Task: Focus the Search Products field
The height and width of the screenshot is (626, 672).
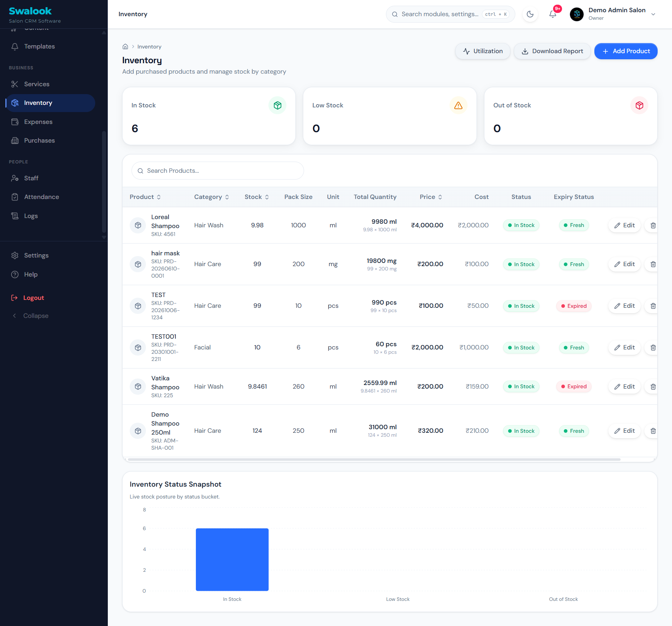Action: click(218, 171)
